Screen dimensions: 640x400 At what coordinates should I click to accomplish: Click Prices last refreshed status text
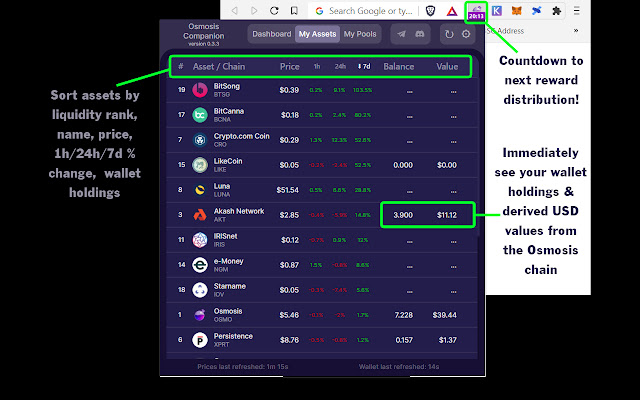(242, 367)
